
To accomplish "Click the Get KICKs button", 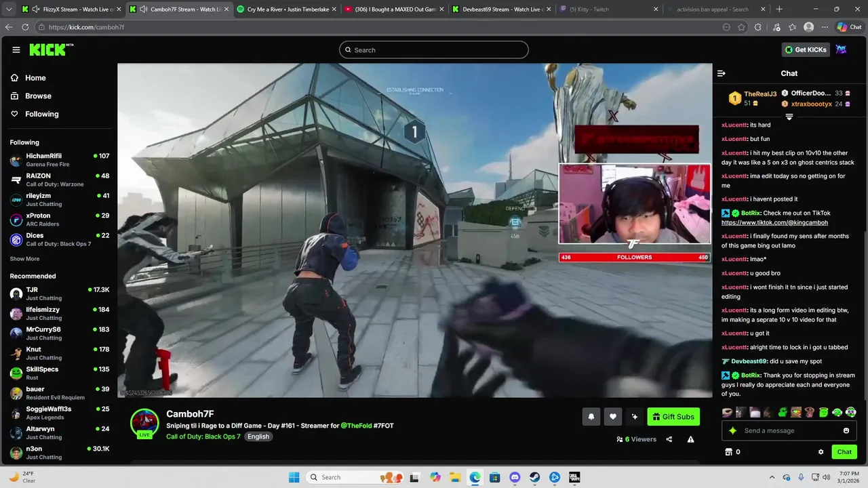I will (x=805, y=49).
